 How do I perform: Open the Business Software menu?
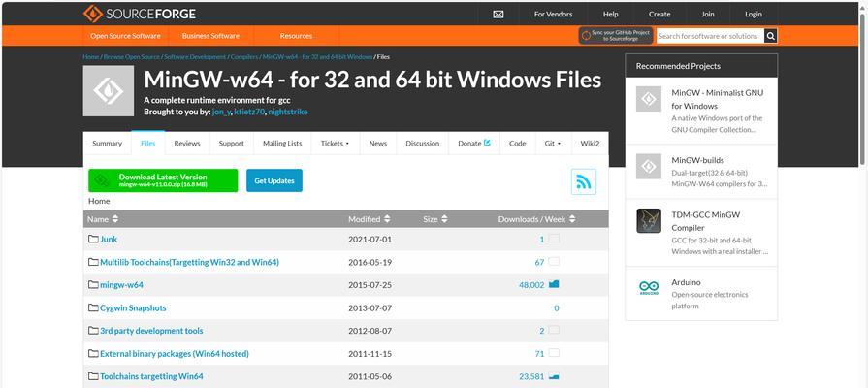(210, 36)
